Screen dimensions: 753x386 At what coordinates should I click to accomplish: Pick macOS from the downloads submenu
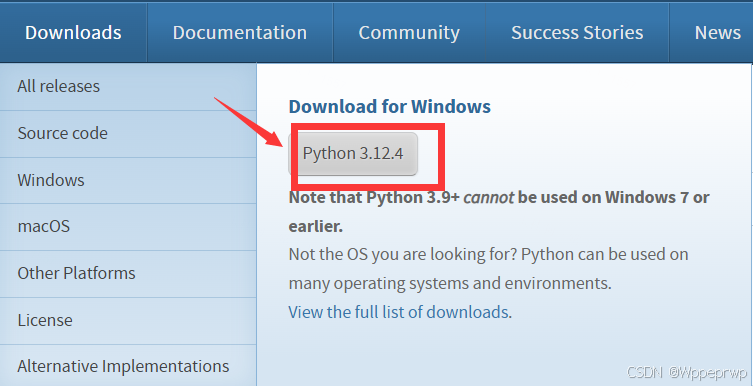(x=128, y=226)
